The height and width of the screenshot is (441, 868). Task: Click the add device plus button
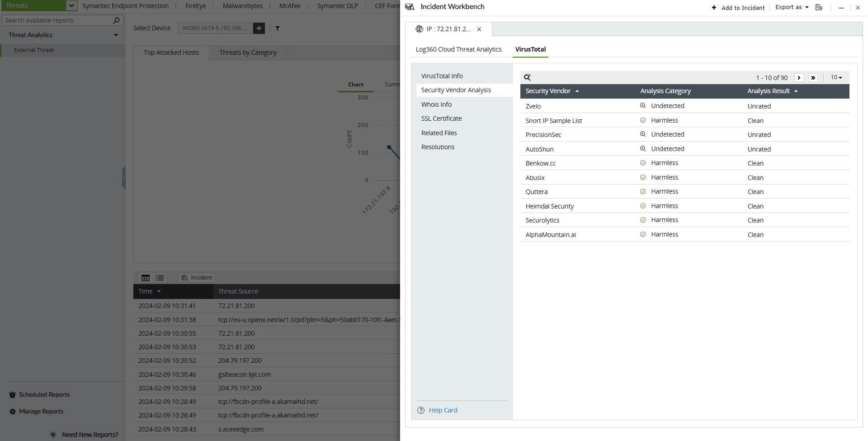259,28
